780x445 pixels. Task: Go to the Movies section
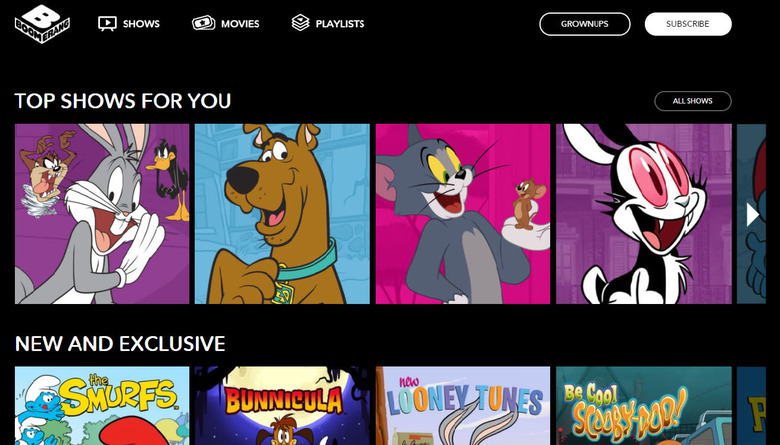(x=240, y=24)
